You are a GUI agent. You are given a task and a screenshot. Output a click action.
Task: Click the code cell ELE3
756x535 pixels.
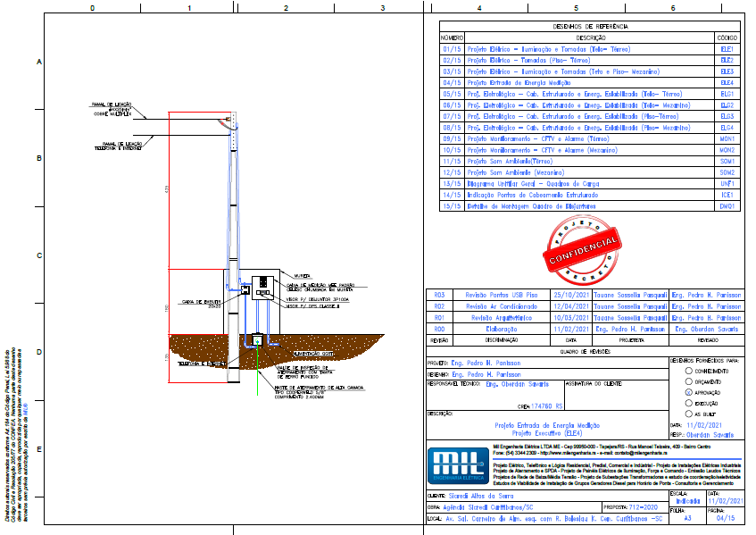[x=727, y=71]
